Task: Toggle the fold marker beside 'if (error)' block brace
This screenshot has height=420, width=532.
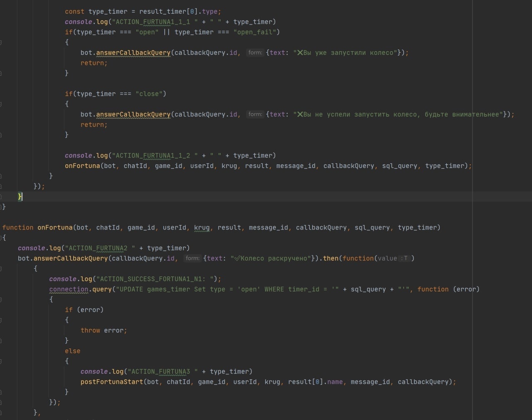Action: click(1, 320)
